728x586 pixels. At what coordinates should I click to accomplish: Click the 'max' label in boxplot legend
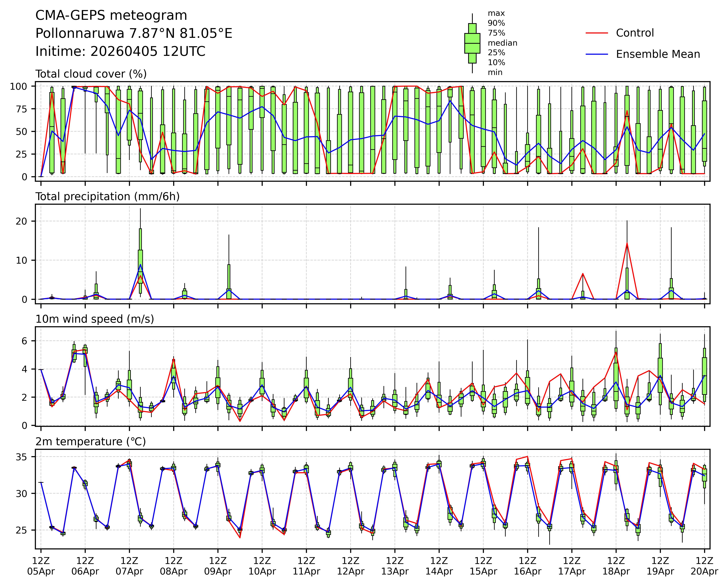click(496, 14)
